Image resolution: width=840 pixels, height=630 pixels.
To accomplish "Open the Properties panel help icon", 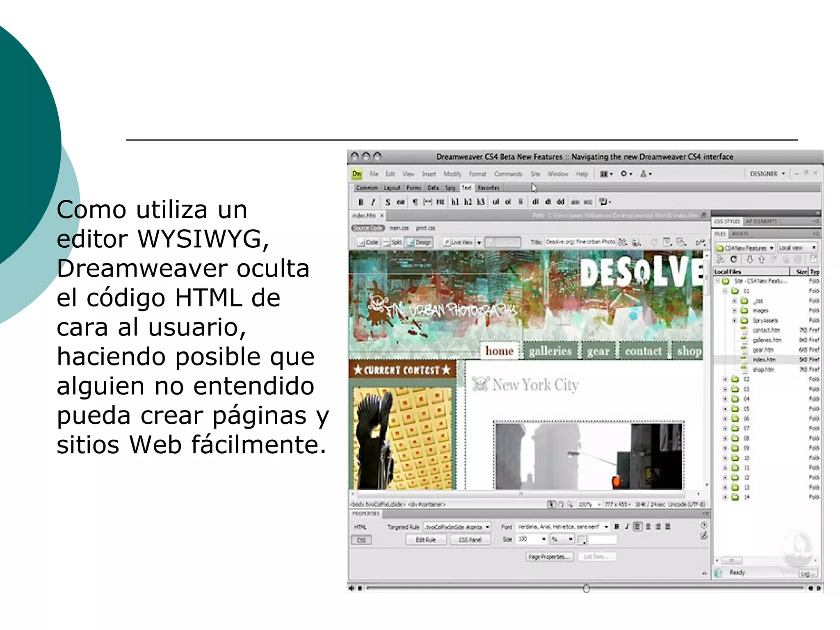I will pyautogui.click(x=704, y=525).
